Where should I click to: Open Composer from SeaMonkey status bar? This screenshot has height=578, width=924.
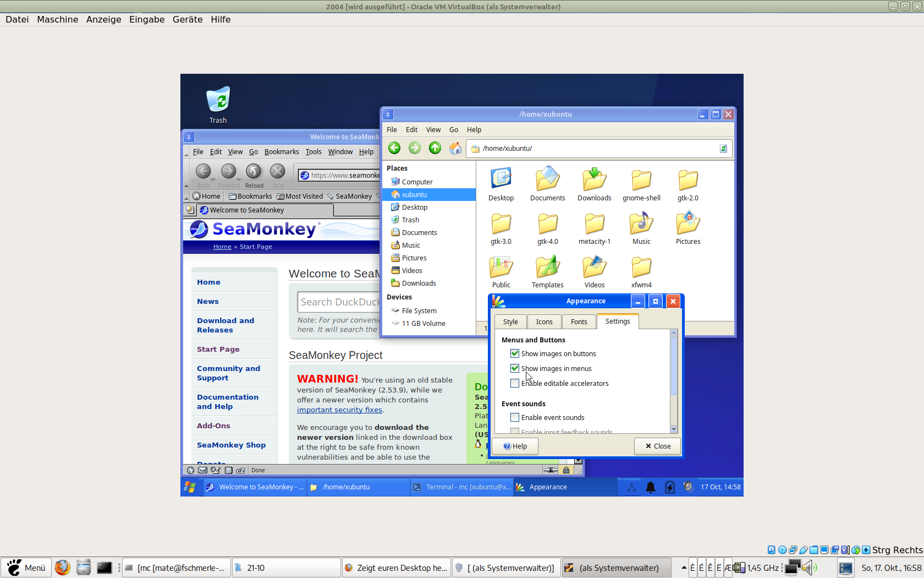215,470
